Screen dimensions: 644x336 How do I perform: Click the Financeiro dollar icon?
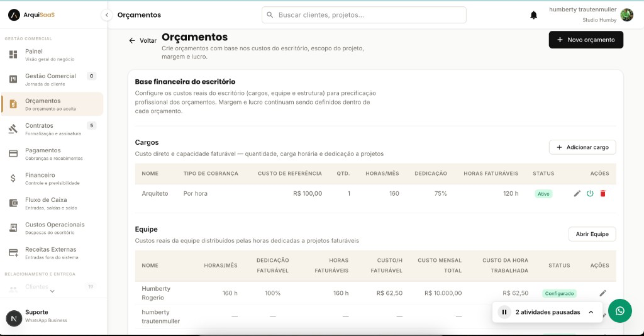point(13,178)
